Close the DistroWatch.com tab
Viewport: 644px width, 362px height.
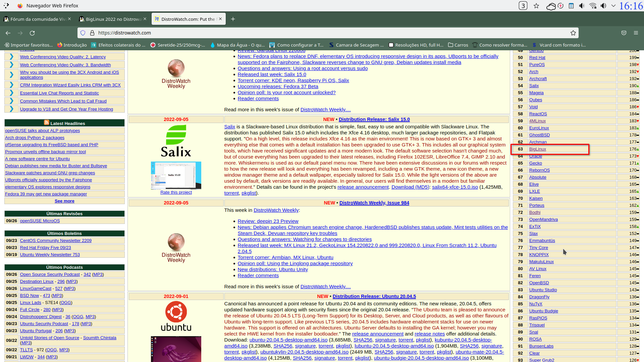tap(220, 19)
